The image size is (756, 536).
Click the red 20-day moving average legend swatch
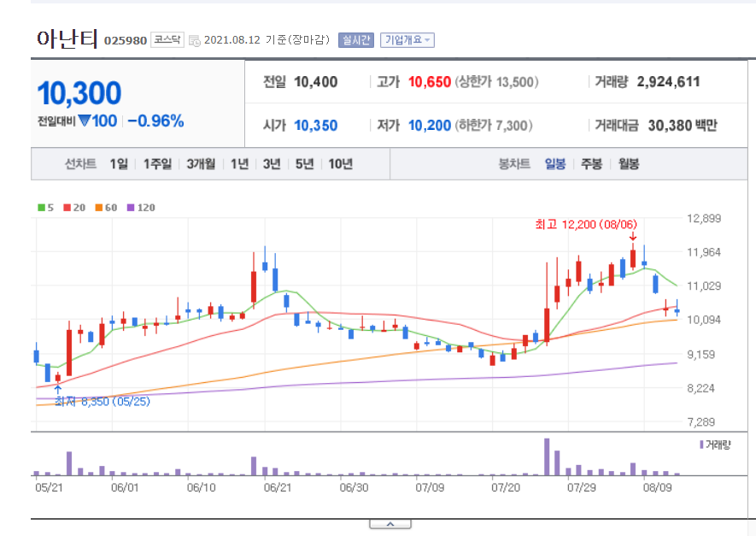pos(67,208)
